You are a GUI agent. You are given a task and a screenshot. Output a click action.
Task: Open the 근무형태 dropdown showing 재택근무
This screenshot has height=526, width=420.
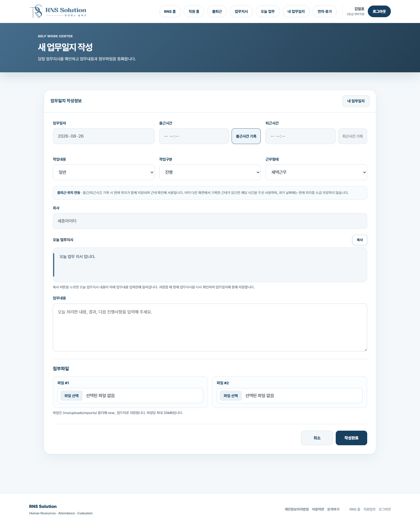click(316, 172)
